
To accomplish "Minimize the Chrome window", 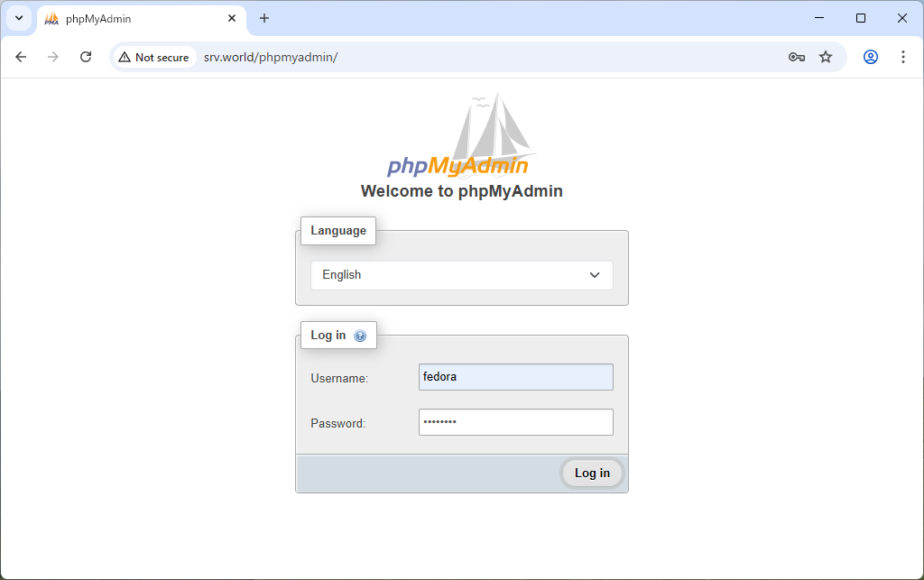I will [x=819, y=18].
